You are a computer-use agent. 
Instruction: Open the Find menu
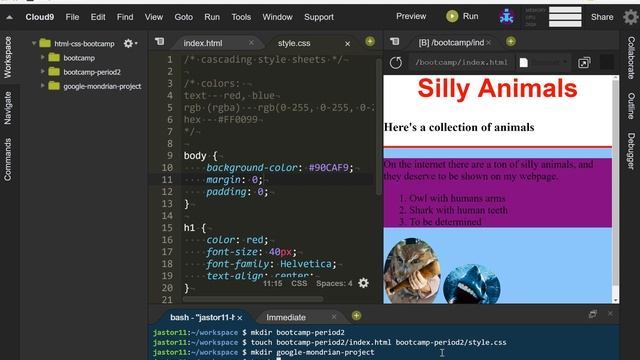[125, 17]
